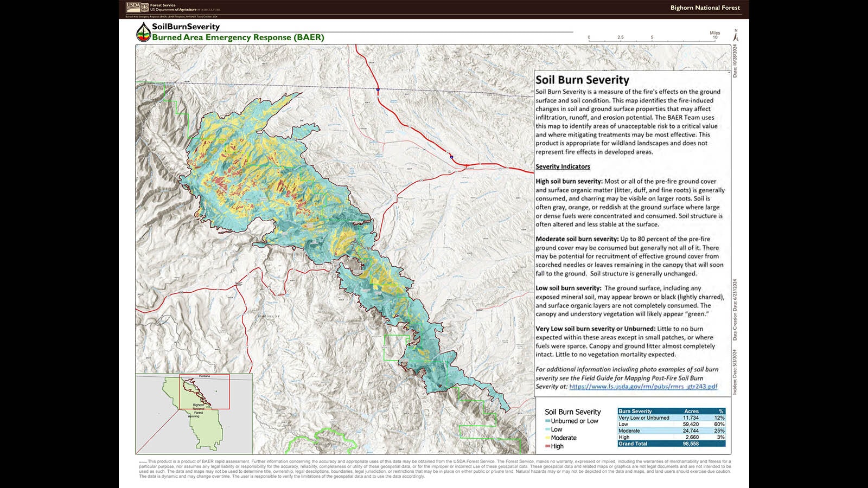The height and width of the screenshot is (488, 868).
Task: Click 'Bighorn National Forest' header text
Action: coord(705,8)
